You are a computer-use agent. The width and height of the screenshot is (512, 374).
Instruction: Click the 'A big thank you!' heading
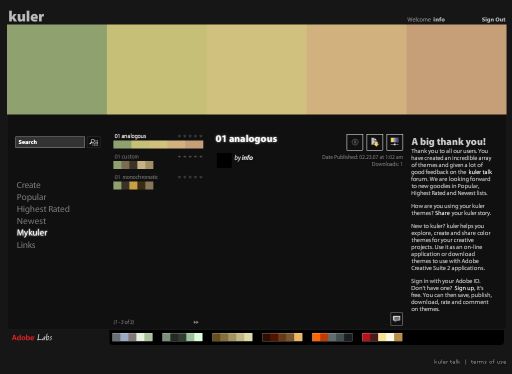(448, 142)
